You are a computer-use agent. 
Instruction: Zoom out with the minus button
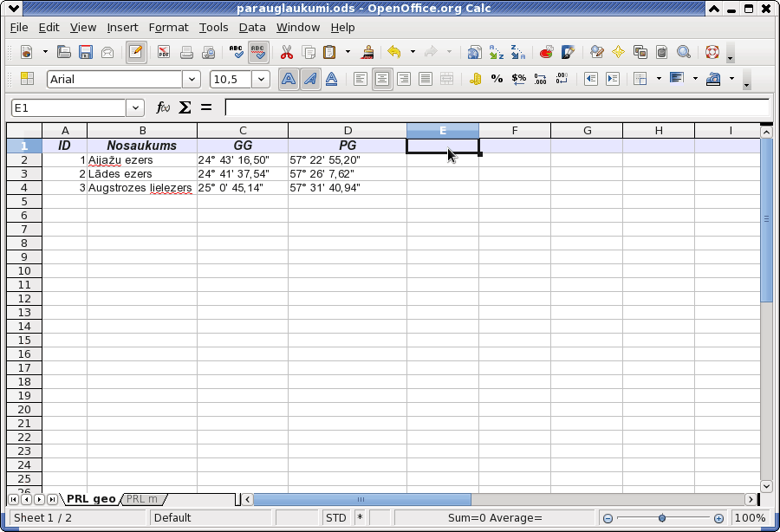click(608, 519)
